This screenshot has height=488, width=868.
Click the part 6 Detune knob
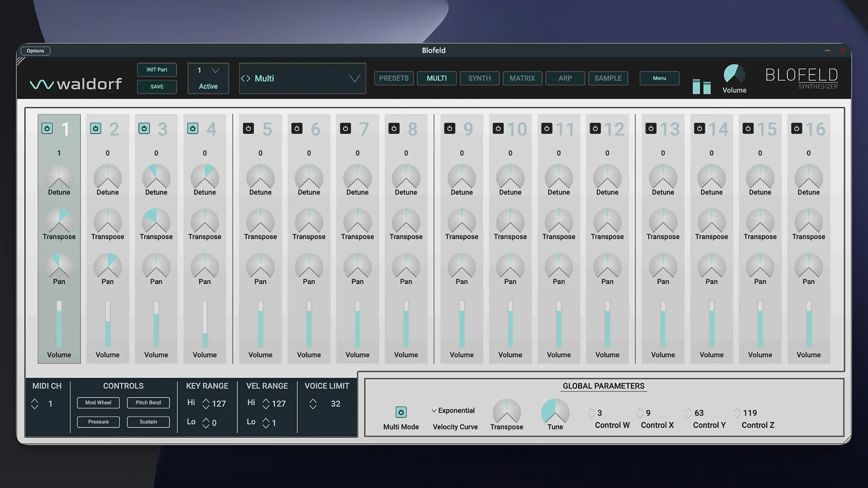(309, 177)
